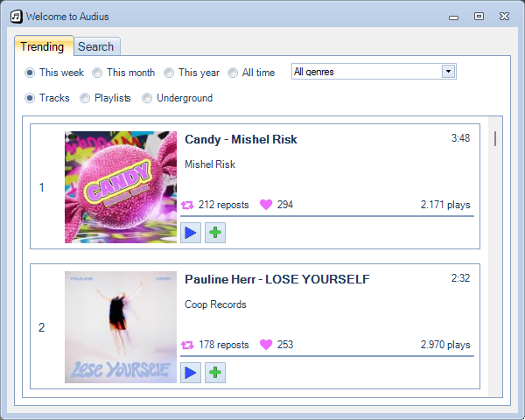Viewport: 525px width, 420px height.
Task: Open the All genres dropdown arrow
Action: 448,72
